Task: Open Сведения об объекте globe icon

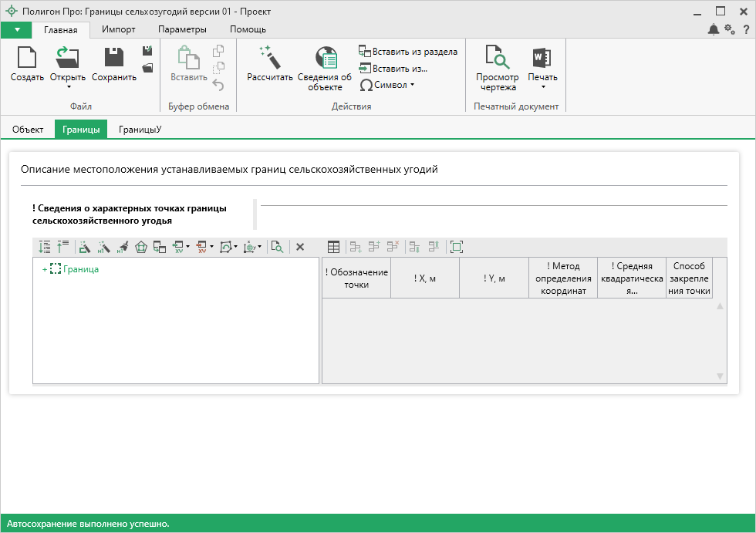Action: click(326, 59)
